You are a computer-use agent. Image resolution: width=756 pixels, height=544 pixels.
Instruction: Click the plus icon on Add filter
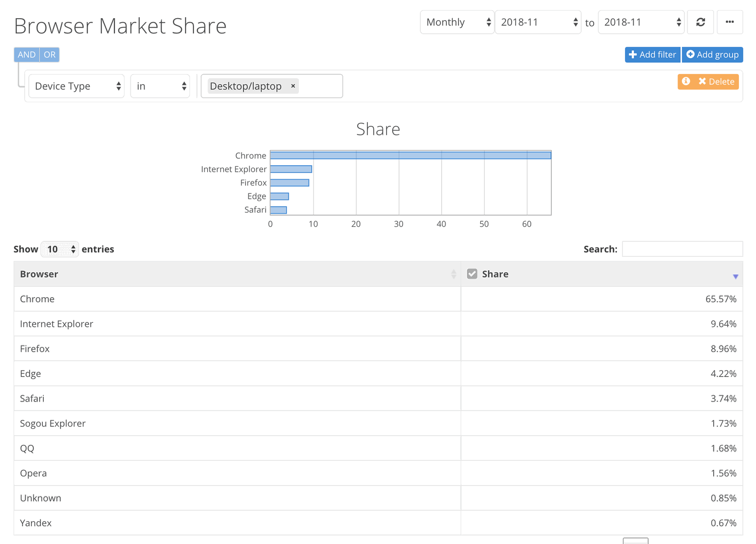pyautogui.click(x=633, y=54)
